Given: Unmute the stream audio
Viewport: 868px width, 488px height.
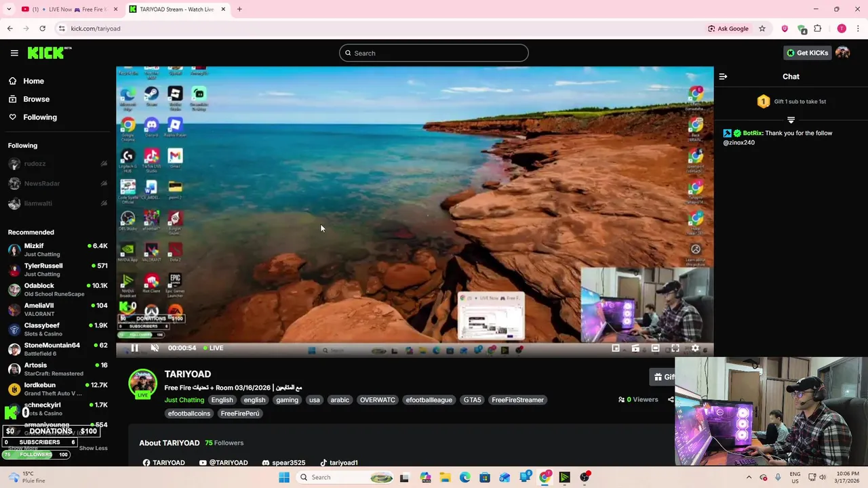Looking at the screenshot, I should [x=155, y=348].
